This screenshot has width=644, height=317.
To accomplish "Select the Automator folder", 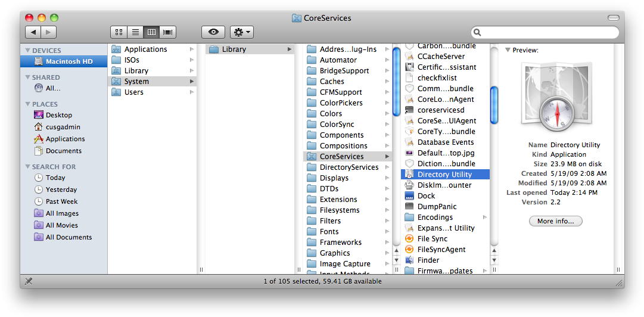I will (347, 60).
